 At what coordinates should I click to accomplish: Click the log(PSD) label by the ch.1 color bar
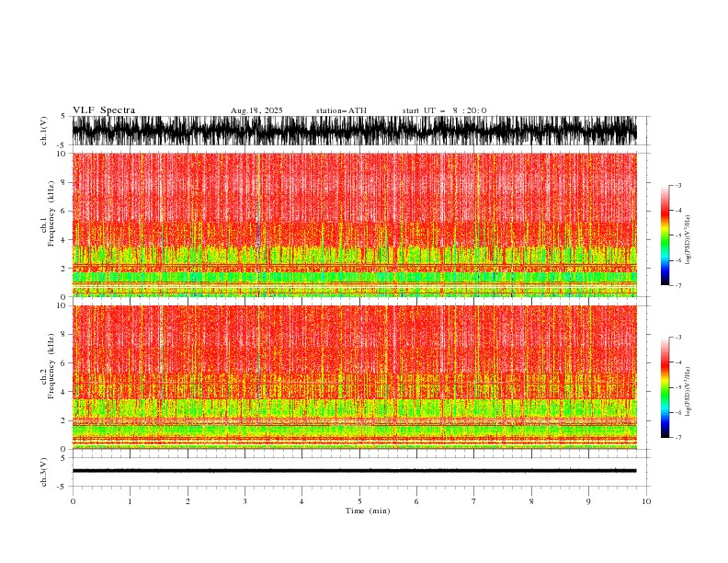688,240
